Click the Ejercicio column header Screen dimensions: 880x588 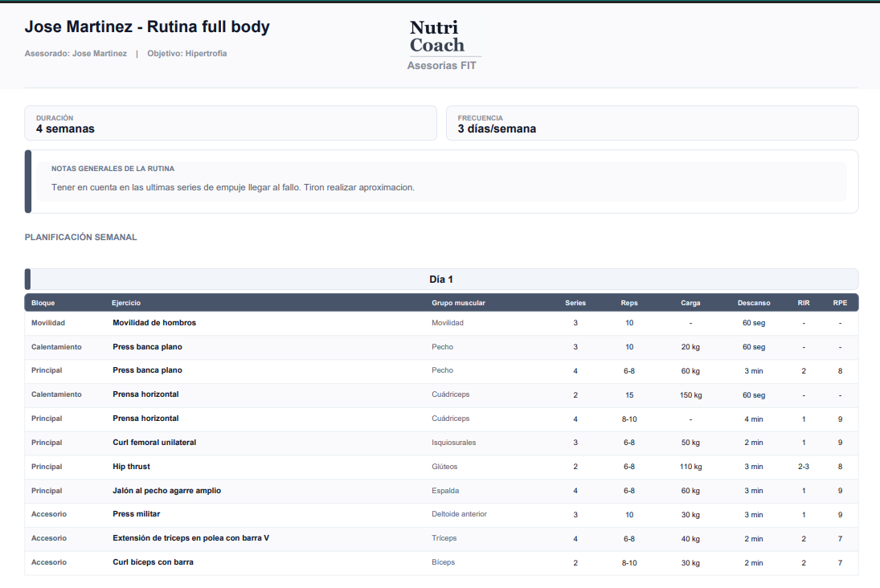coord(126,303)
